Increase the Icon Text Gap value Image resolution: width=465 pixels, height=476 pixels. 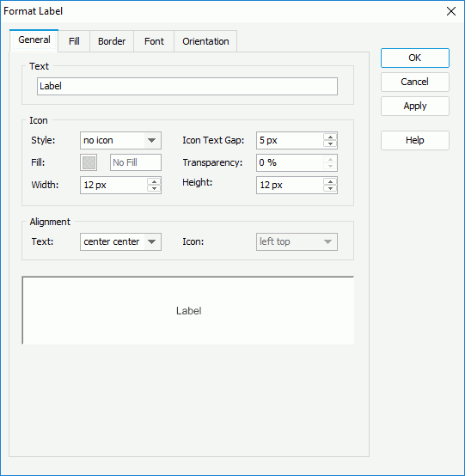point(330,137)
